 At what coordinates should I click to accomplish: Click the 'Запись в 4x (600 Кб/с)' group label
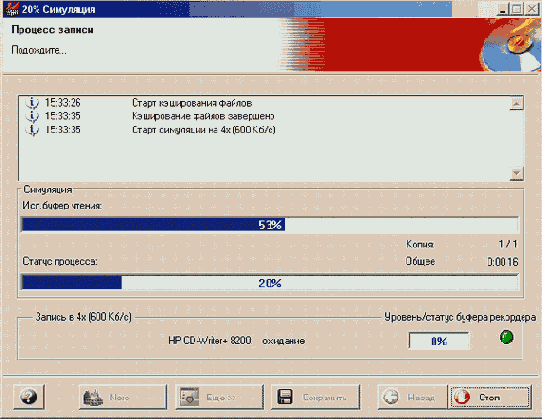click(84, 317)
